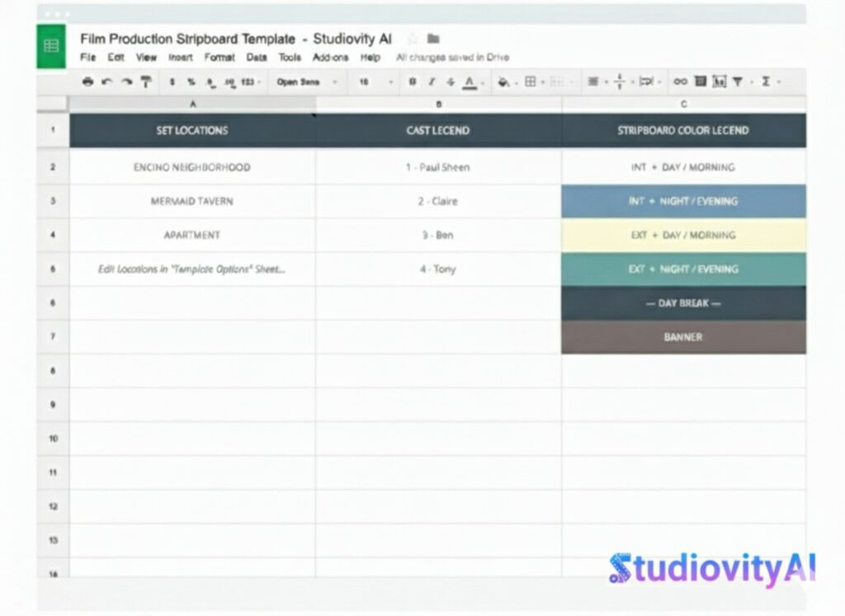Image resolution: width=845 pixels, height=616 pixels.
Task: Open horizontal align options
Action: pos(592,82)
